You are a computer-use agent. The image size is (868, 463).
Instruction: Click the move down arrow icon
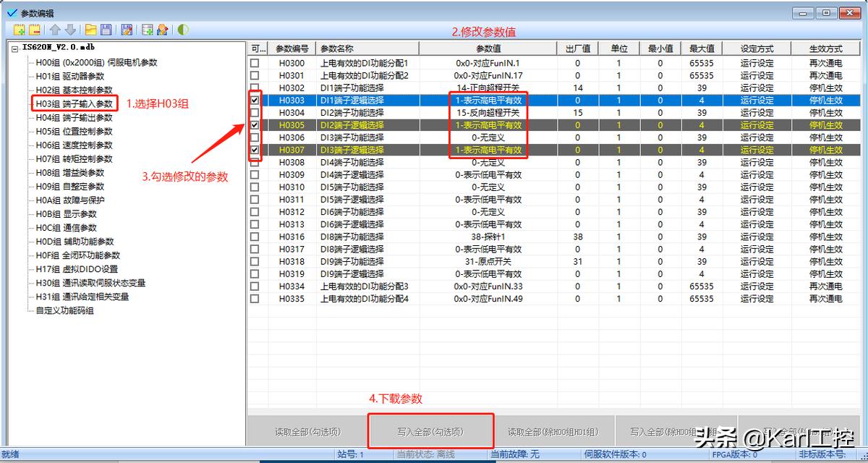(70, 30)
